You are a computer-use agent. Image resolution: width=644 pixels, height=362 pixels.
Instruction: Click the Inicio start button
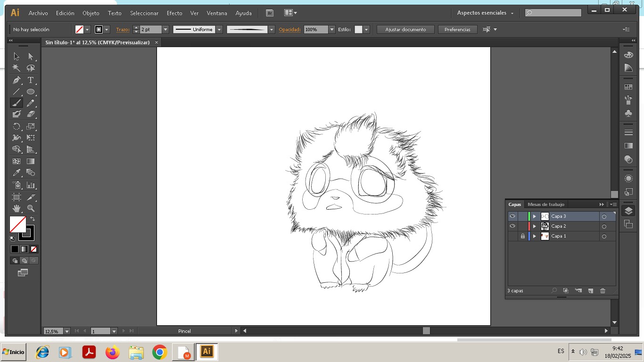pyautogui.click(x=13, y=352)
